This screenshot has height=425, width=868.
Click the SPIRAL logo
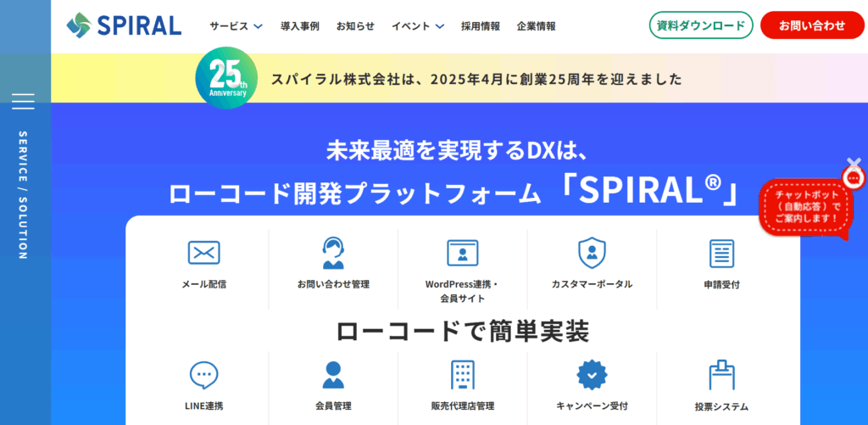coord(124,25)
